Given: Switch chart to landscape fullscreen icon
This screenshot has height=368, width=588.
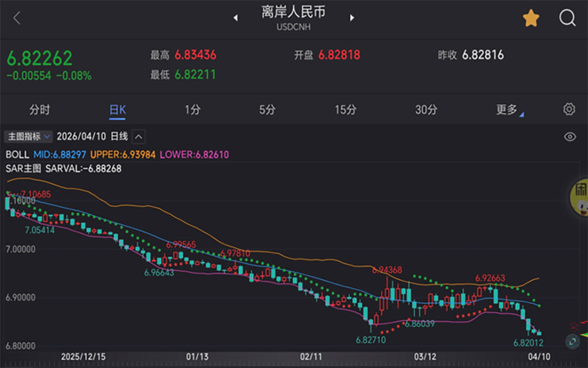Looking at the screenshot, I should (x=572, y=341).
